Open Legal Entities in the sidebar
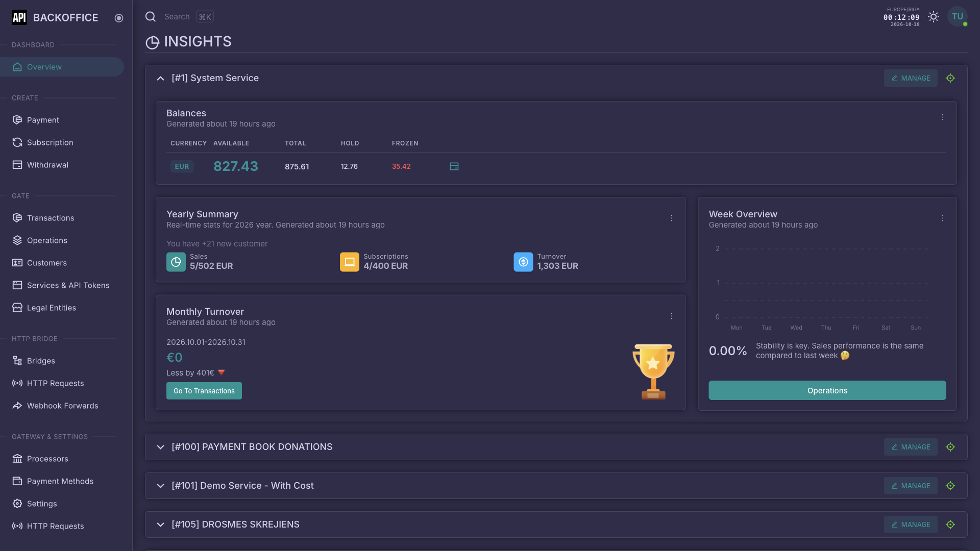The width and height of the screenshot is (980, 551). [62, 308]
